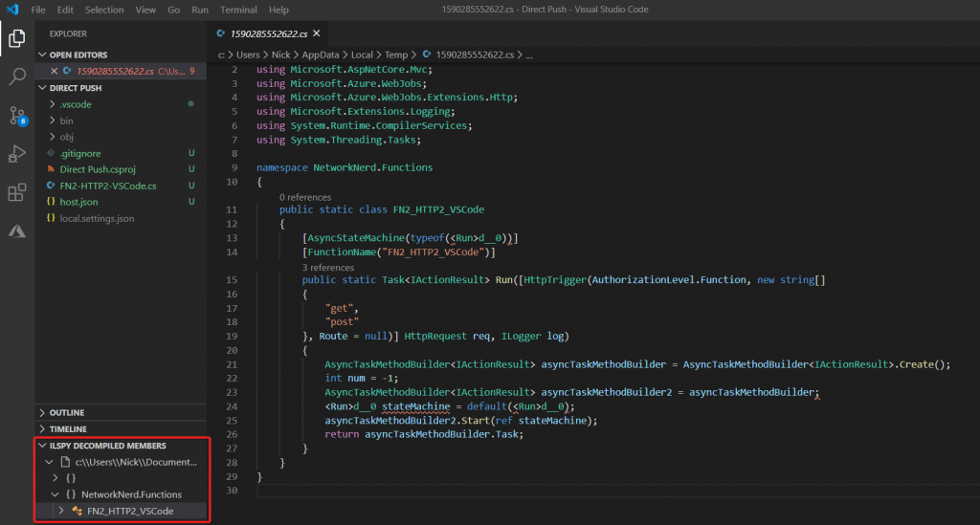
Task: Open Source Control view with badge
Action: [x=17, y=116]
